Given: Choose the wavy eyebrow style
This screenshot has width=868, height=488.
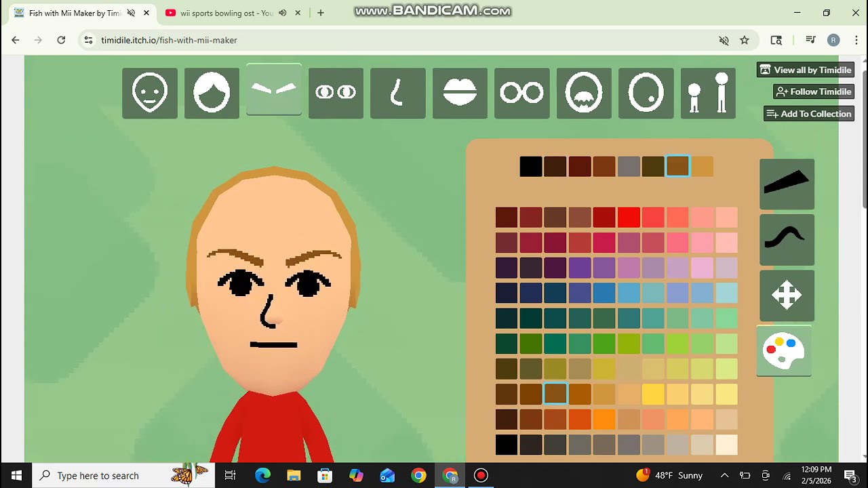Looking at the screenshot, I should pyautogui.click(x=787, y=240).
